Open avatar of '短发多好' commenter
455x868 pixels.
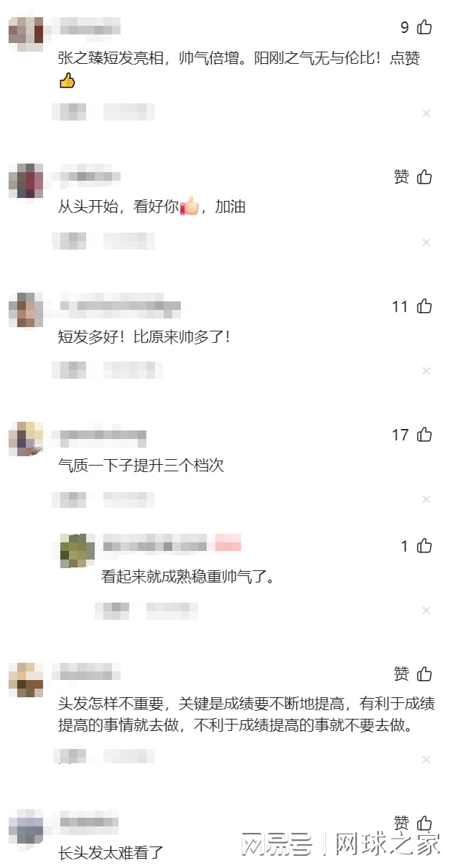(x=26, y=310)
